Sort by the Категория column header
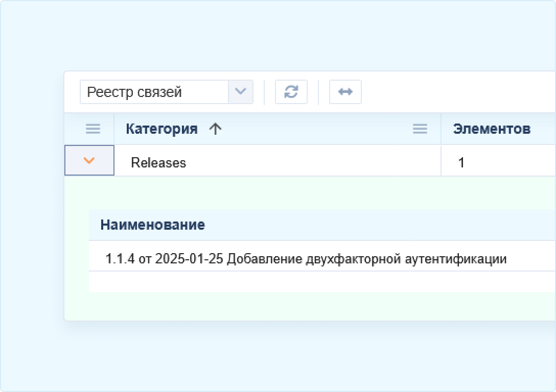 [161, 129]
